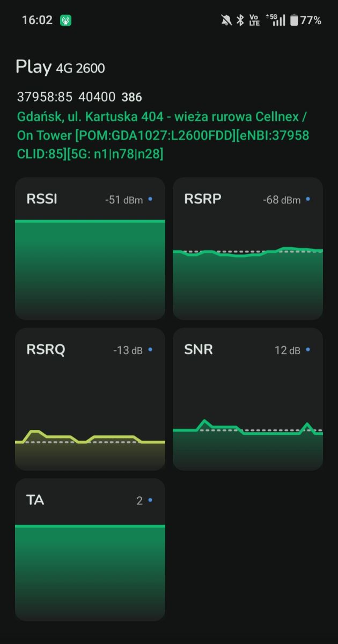Tap the RSSI card title

[x=42, y=199]
